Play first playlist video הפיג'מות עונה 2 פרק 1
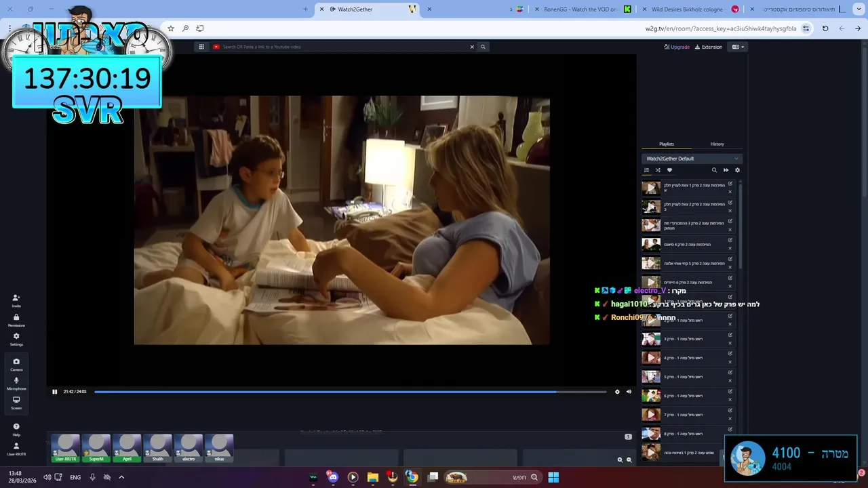The width and height of the screenshot is (868, 488). (x=651, y=188)
